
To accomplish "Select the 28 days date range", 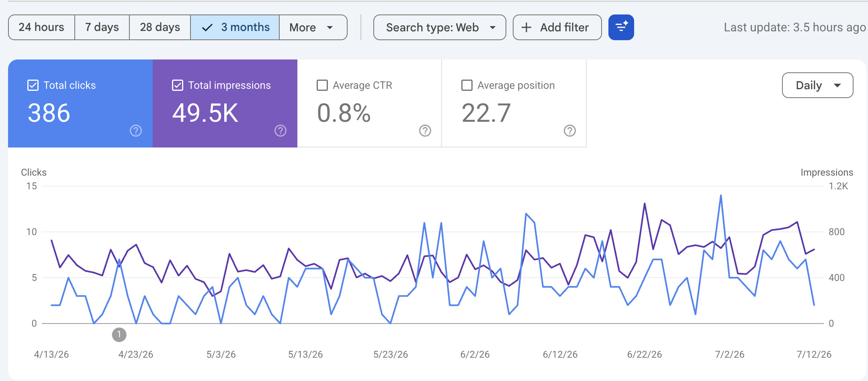I will coord(160,27).
